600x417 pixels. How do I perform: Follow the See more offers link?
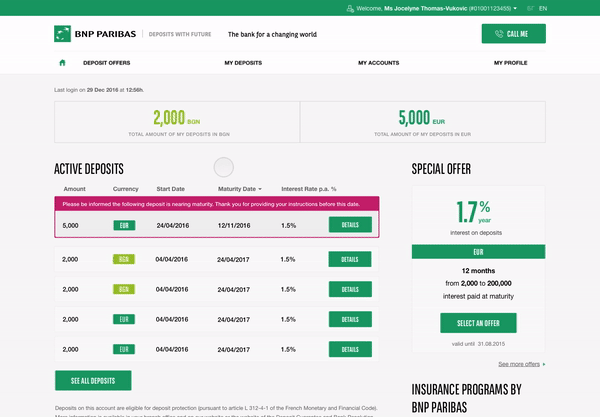pyautogui.click(x=519, y=364)
